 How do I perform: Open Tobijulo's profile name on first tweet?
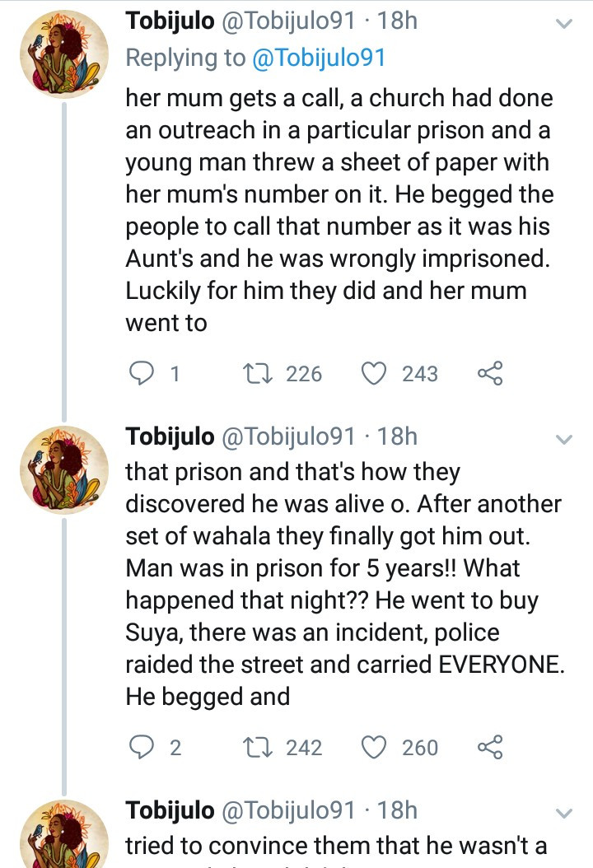tap(170, 21)
